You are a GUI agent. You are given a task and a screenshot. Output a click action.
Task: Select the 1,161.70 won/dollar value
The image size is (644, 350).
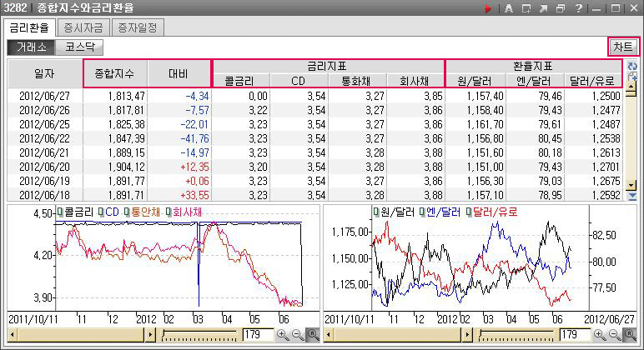point(485,124)
